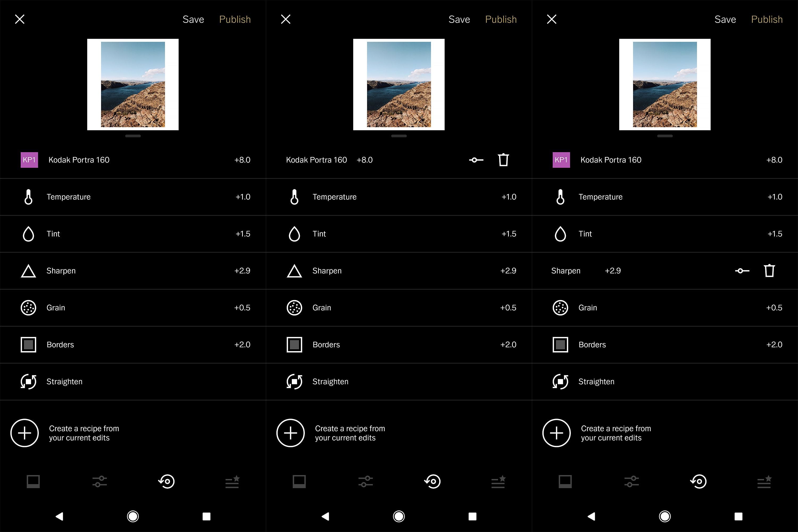Viewport: 798px width, 532px height.
Task: Open History tab in left panel
Action: click(x=166, y=481)
